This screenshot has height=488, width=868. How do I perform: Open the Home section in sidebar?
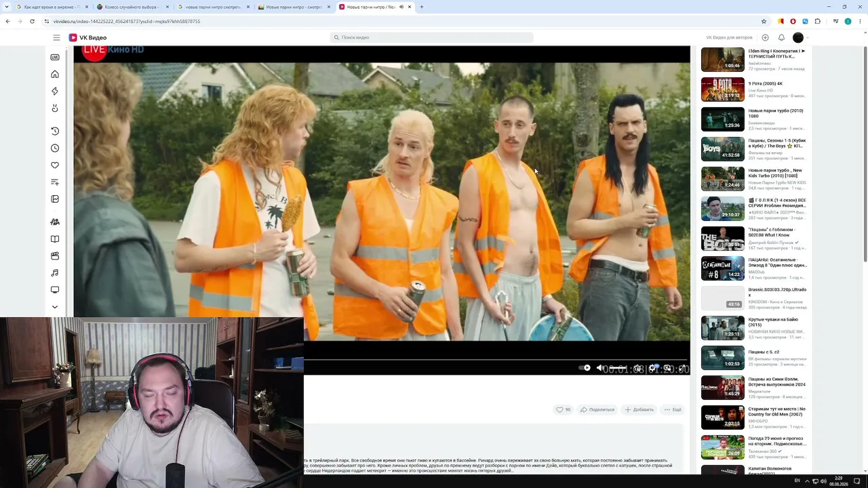55,74
